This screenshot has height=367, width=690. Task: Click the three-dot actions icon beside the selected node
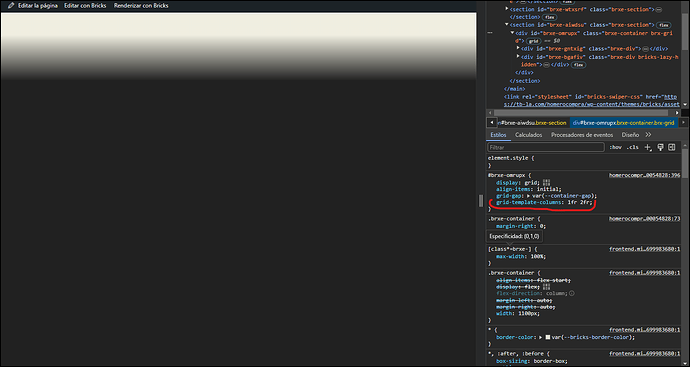(490, 33)
